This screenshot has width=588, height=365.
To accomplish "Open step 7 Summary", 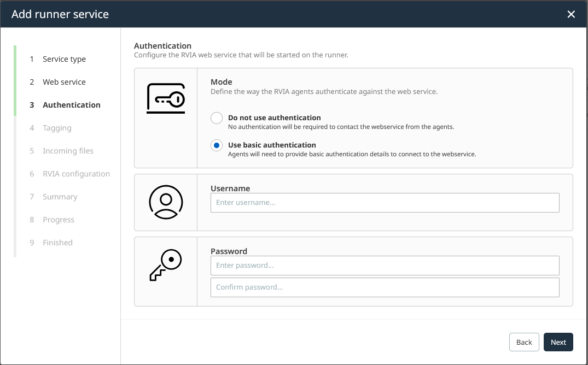I will (x=60, y=197).
